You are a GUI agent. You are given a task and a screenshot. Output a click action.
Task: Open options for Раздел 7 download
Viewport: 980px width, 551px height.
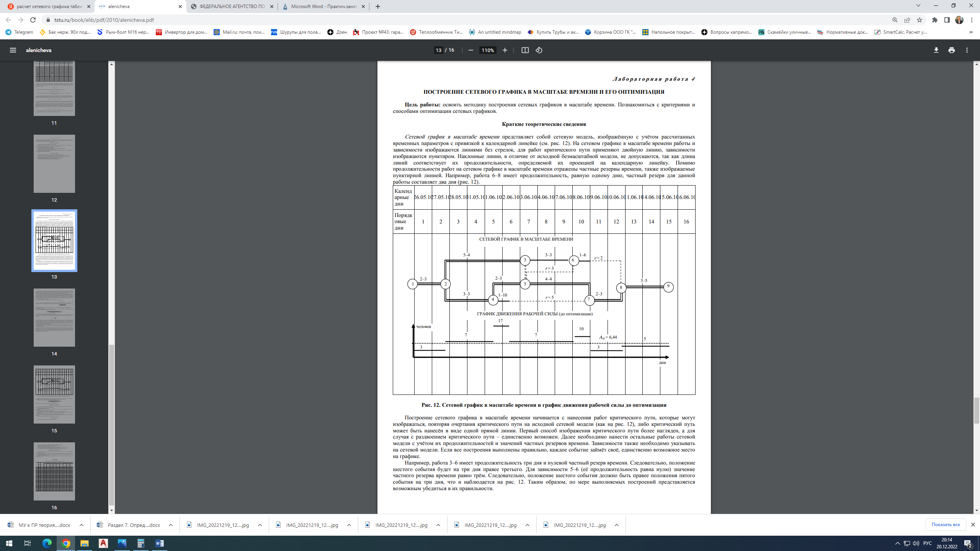pyautogui.click(x=171, y=525)
